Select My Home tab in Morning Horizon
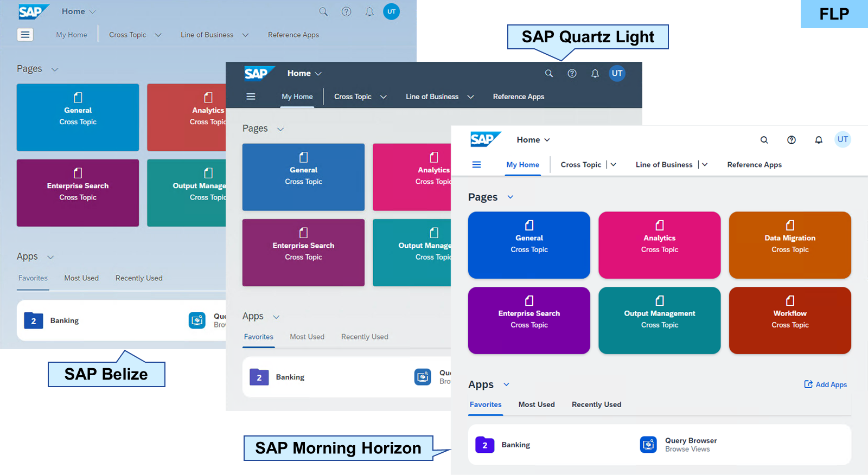Viewport: 868px width, 475px height. [x=523, y=164]
